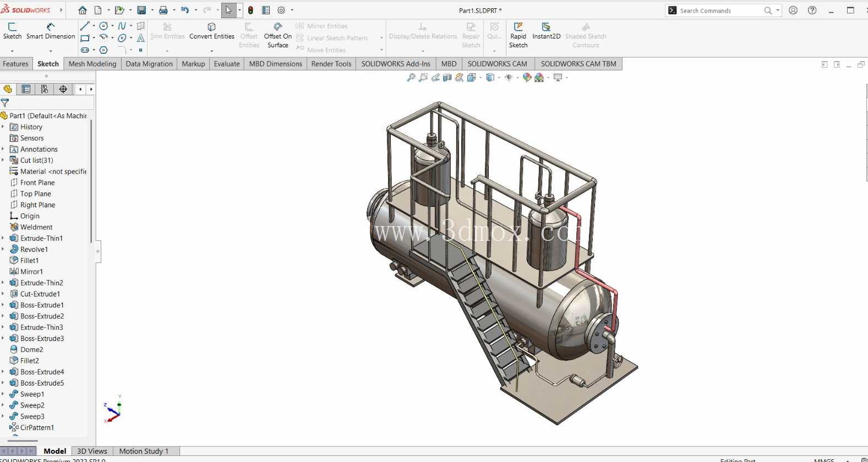Expand the Annotations tree node
The height and width of the screenshot is (462, 868).
[3, 149]
